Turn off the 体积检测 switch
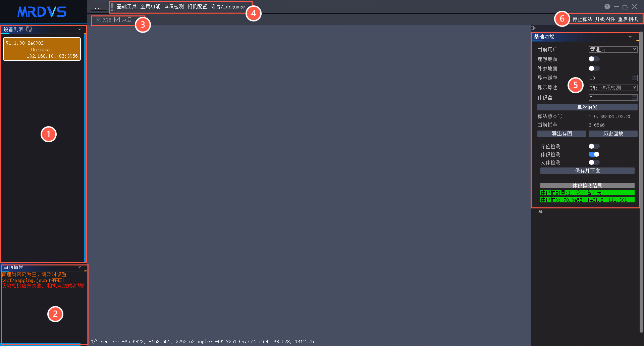 tap(594, 154)
